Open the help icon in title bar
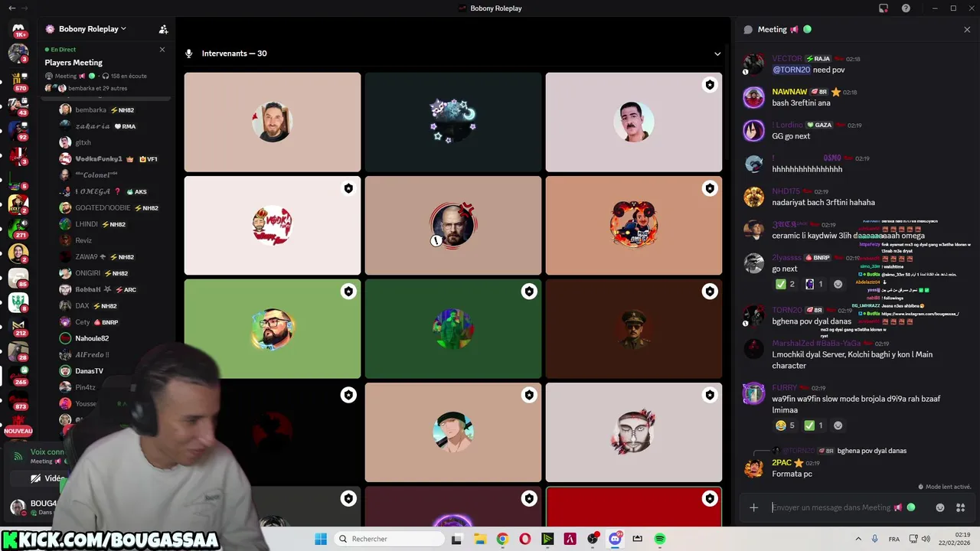The image size is (980, 551). 906,8
